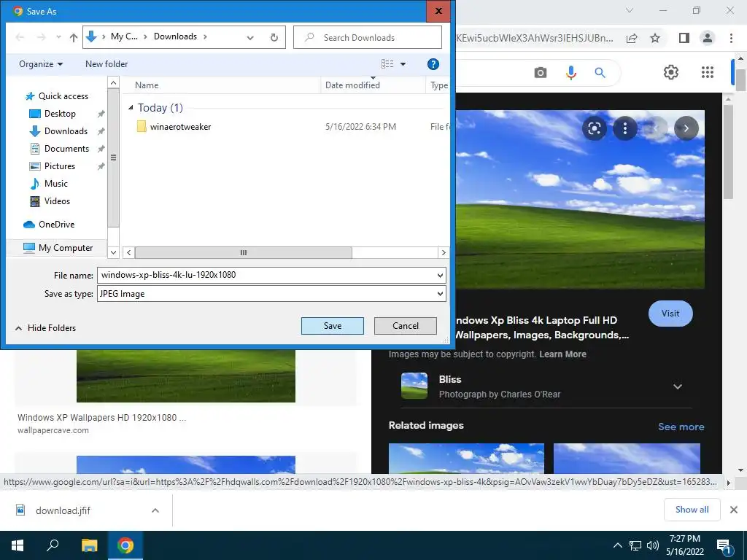Open the Learn More copyright link
This screenshot has width=747, height=560.
pyautogui.click(x=562, y=354)
